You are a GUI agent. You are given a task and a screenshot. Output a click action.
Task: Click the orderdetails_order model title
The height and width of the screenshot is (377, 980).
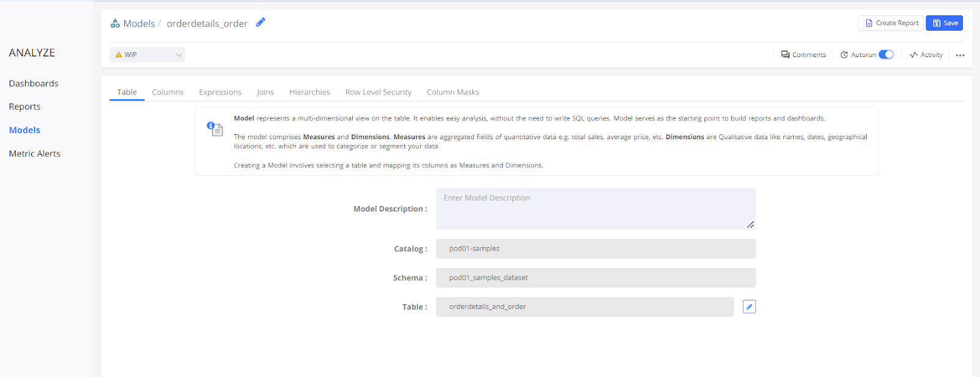207,23
